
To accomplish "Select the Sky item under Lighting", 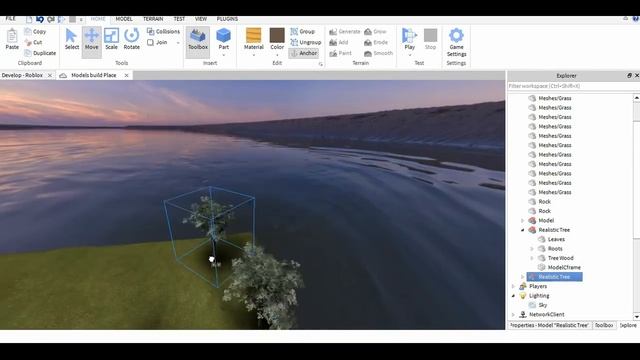I will click(542, 305).
